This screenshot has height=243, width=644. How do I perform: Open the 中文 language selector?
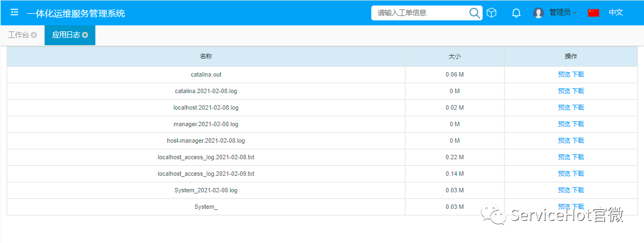615,13
